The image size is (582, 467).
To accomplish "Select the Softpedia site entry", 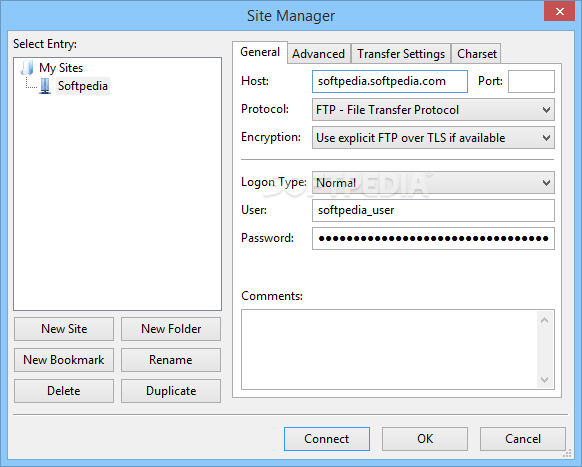I will pyautogui.click(x=83, y=86).
